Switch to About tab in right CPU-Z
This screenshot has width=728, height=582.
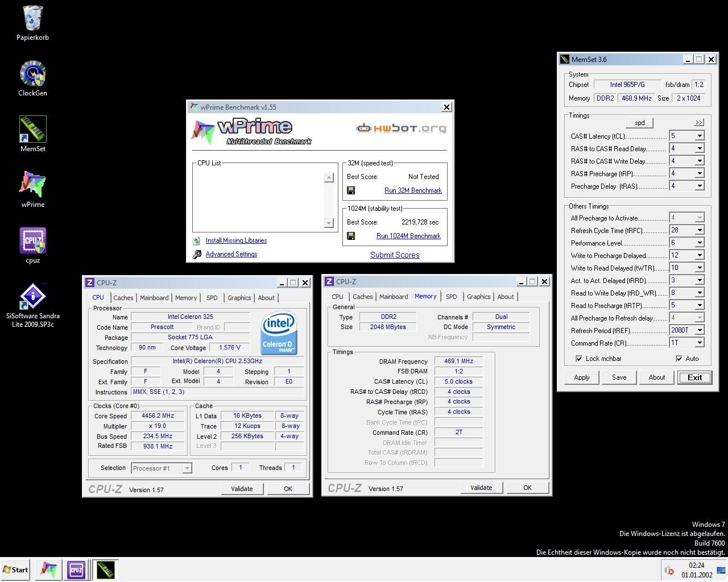click(506, 297)
